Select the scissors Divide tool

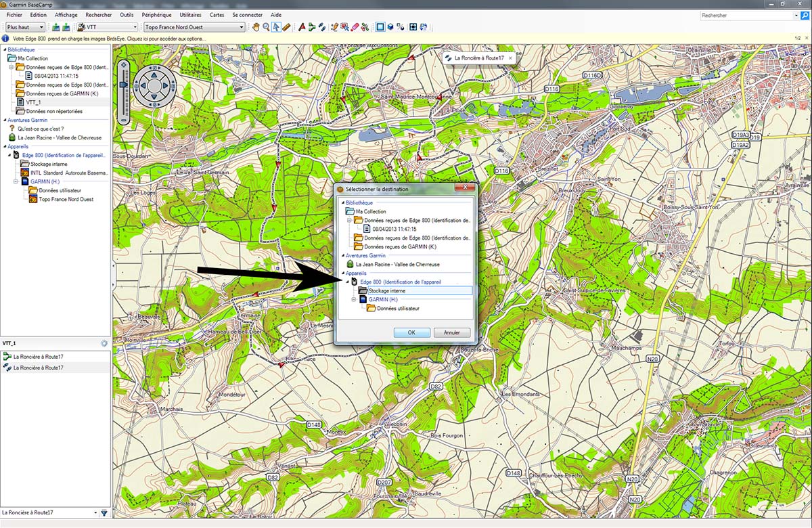tap(365, 27)
